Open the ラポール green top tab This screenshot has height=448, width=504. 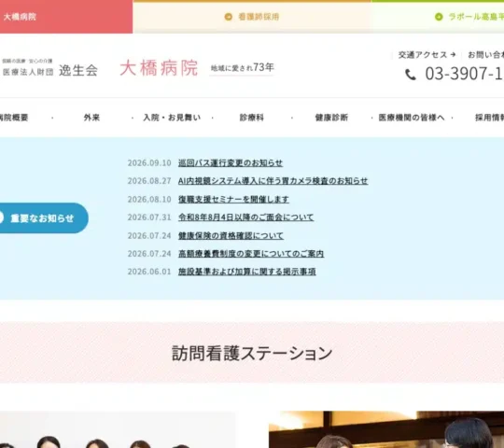pos(438,17)
